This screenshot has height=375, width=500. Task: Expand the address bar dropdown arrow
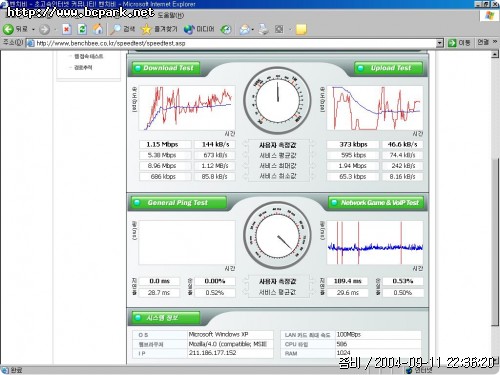tap(440, 43)
